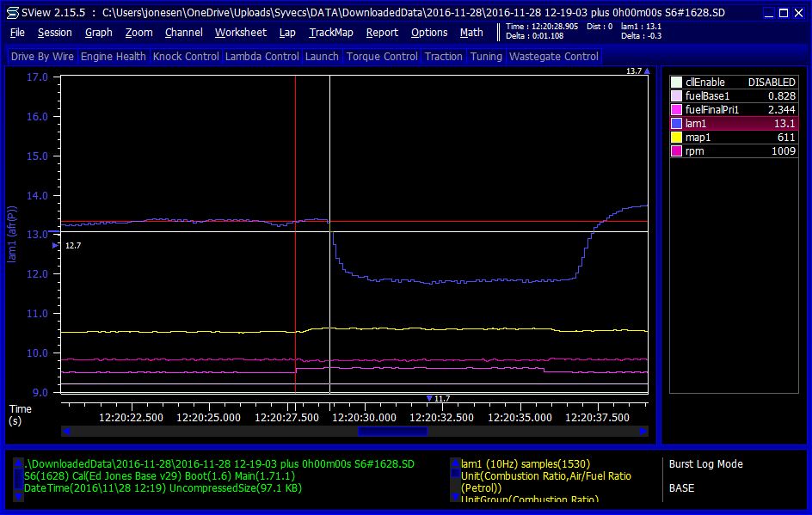
Task: Select the rpm channel row in legend
Action: tap(734, 151)
